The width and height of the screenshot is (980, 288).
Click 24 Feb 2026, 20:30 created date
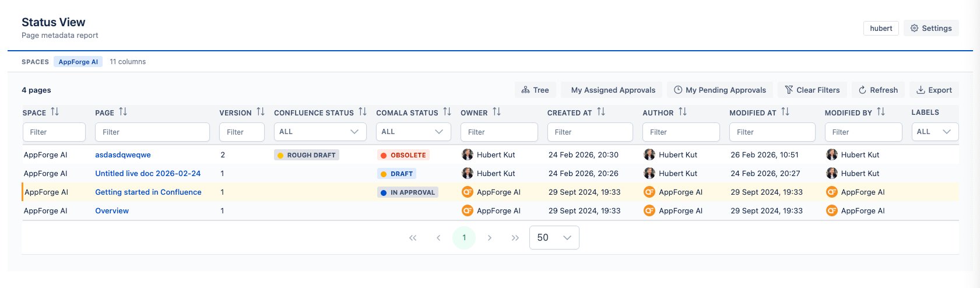584,154
